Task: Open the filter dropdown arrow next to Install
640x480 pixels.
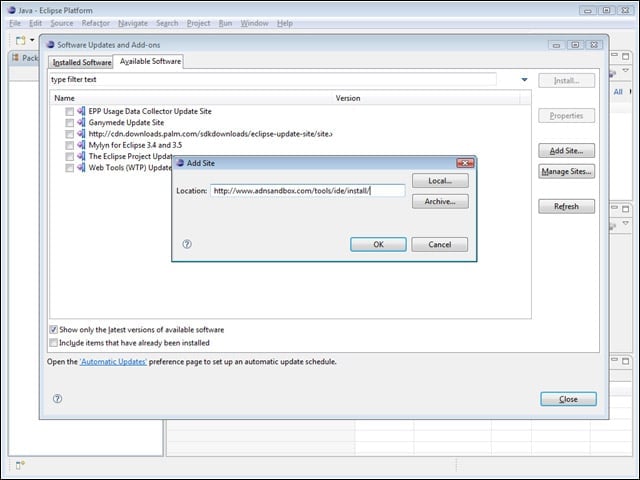Action: pyautogui.click(x=524, y=80)
